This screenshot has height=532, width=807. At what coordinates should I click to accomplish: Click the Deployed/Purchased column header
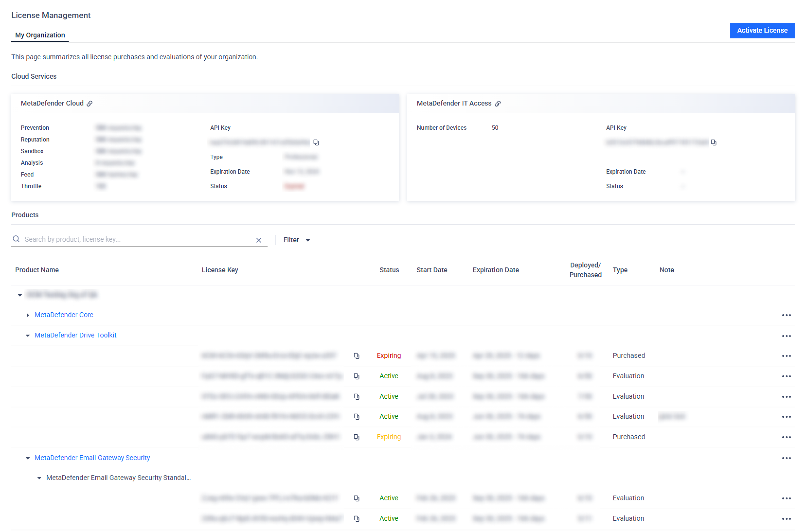585,270
